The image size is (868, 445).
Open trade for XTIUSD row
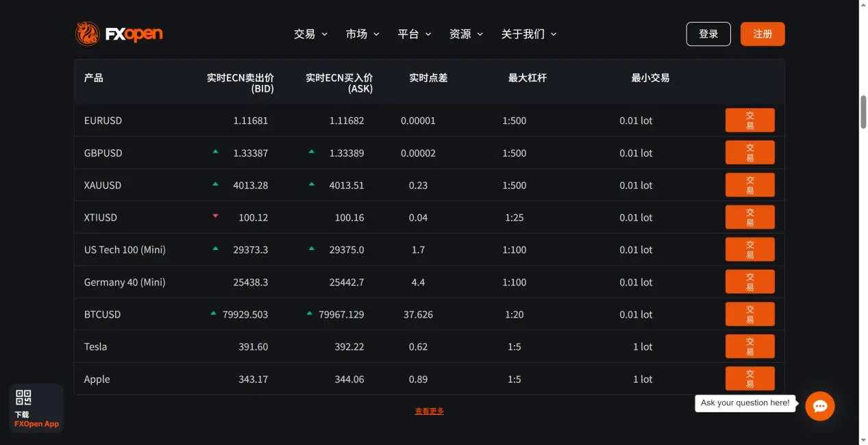(750, 217)
